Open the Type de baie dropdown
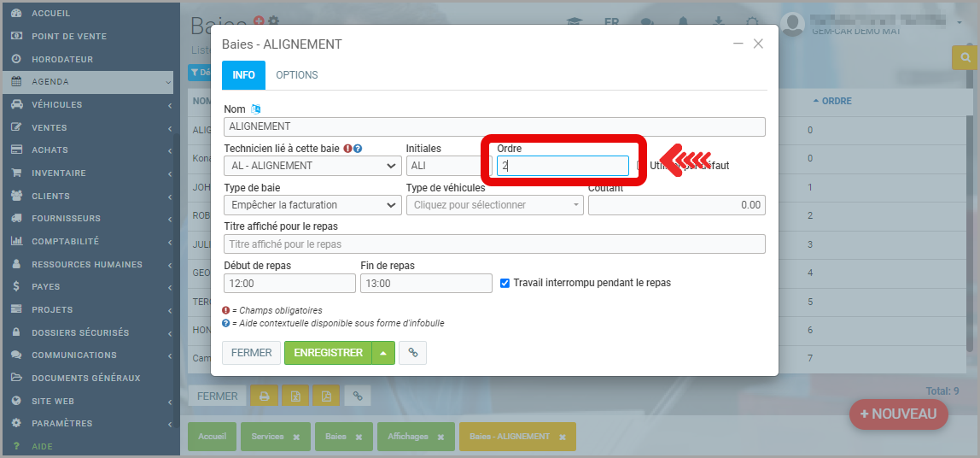980x458 pixels. tap(312, 205)
